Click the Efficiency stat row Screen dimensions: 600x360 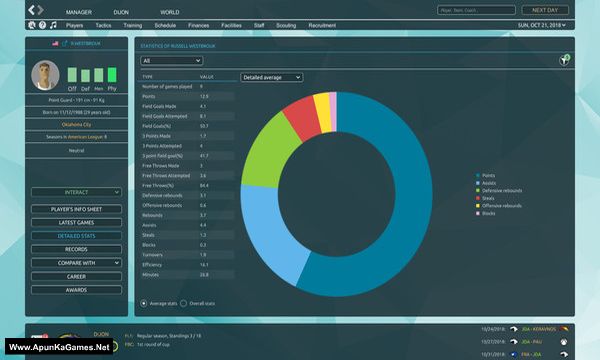point(188,265)
